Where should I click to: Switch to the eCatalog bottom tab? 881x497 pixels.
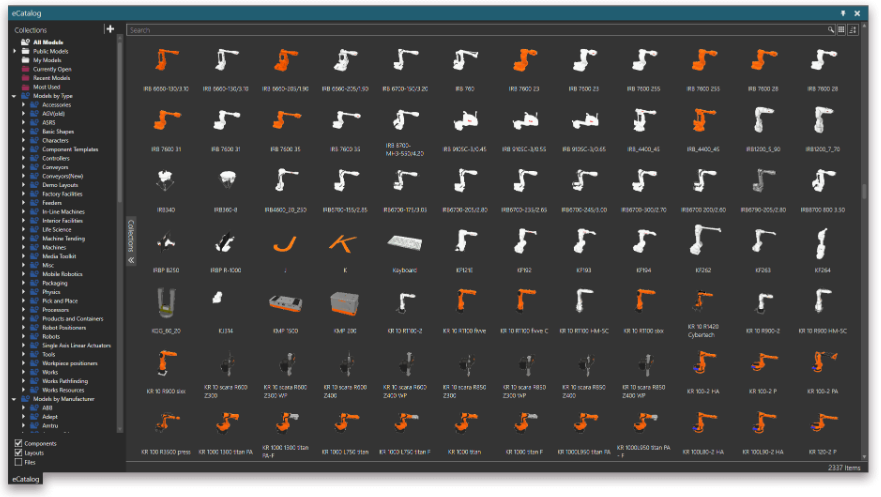pyautogui.click(x=26, y=479)
